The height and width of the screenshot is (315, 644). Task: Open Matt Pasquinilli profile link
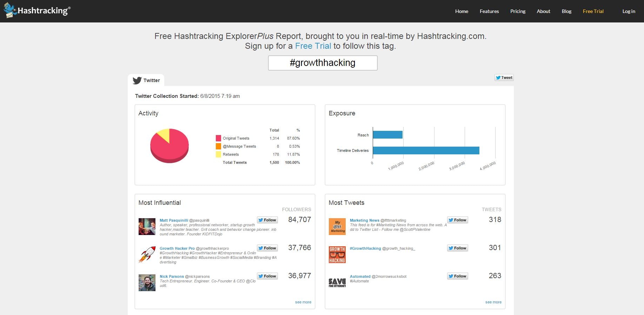pyautogui.click(x=174, y=220)
